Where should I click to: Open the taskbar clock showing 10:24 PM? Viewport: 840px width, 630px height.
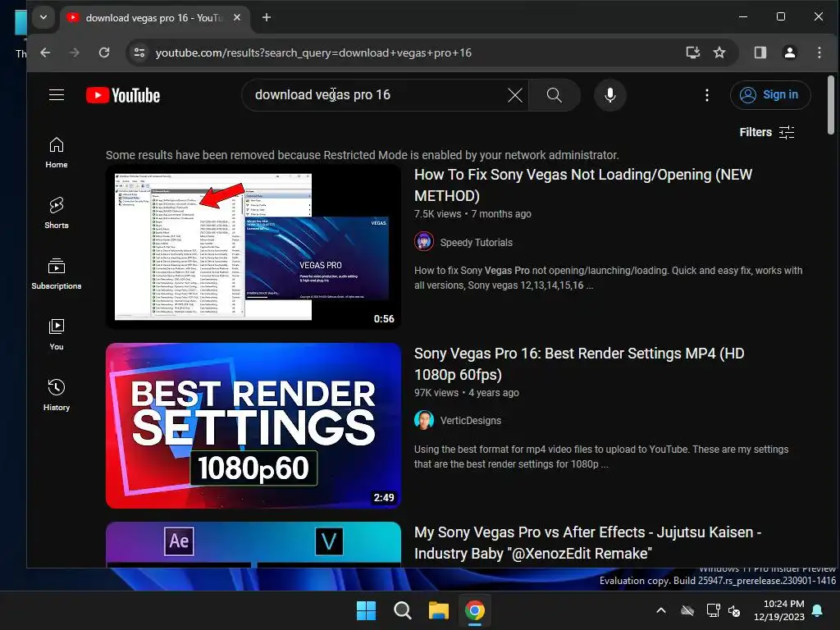click(779, 610)
